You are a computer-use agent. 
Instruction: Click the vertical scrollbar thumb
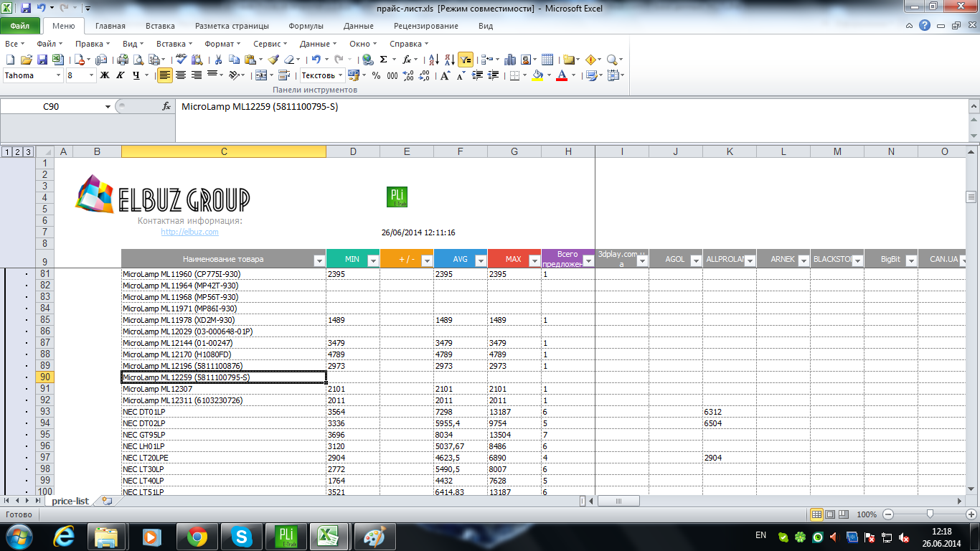[x=971, y=197]
